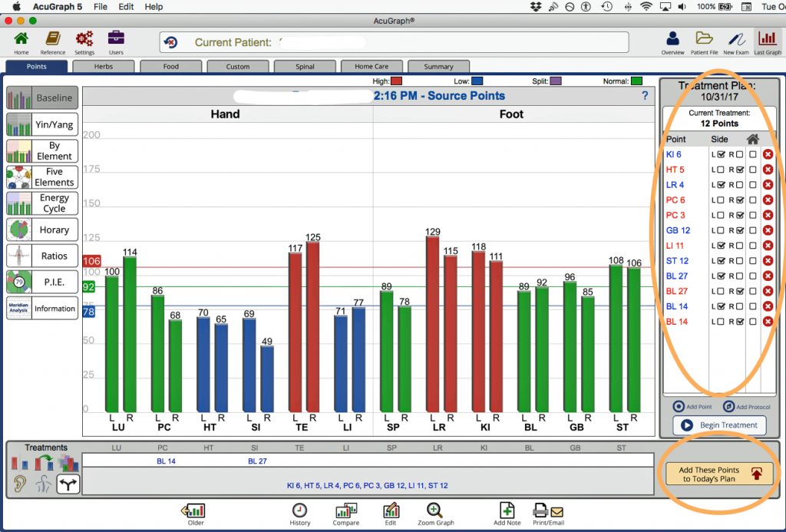Screen dimensions: 786x532
Task: Remove KI 6 from the treatment plan
Action: pyautogui.click(x=768, y=154)
